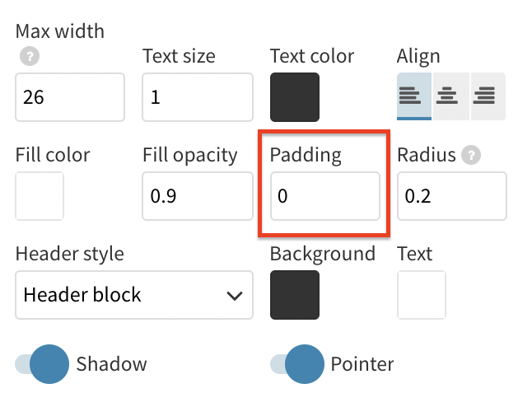The width and height of the screenshot is (532, 407).
Task: Focus the Radius input field
Action: pyautogui.click(x=452, y=196)
